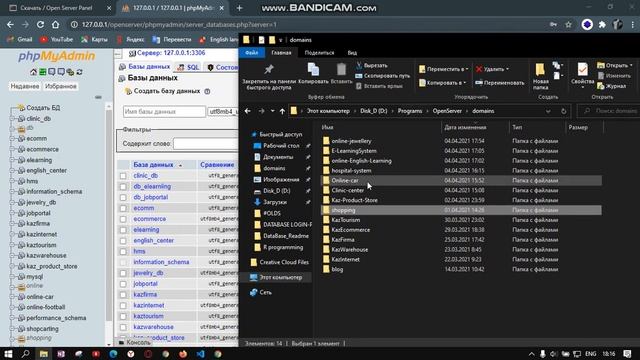Click the reload navigation panel icon in phpMyAdmin
Viewport: 640px width, 360px height.
click(80, 72)
